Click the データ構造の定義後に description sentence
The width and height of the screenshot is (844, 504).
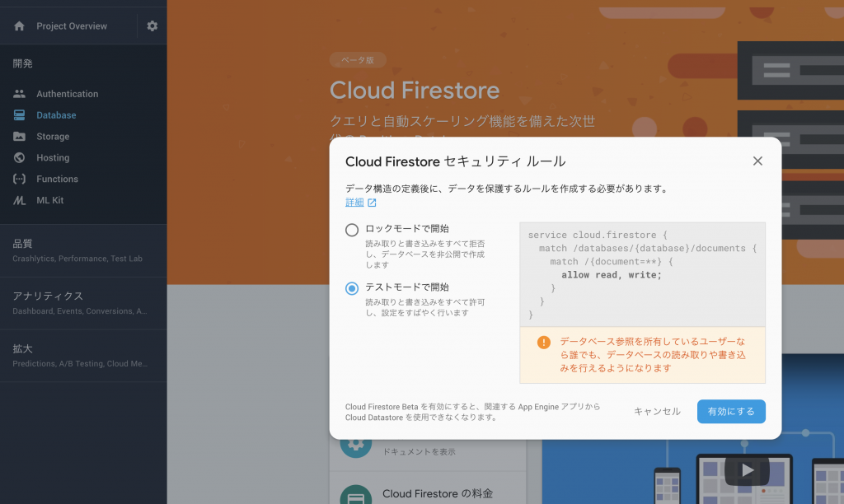507,189
